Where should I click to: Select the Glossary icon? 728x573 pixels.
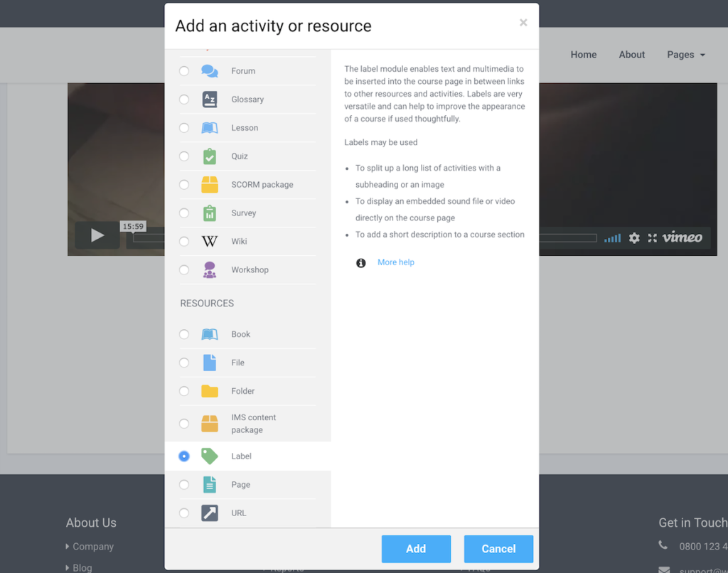[210, 99]
